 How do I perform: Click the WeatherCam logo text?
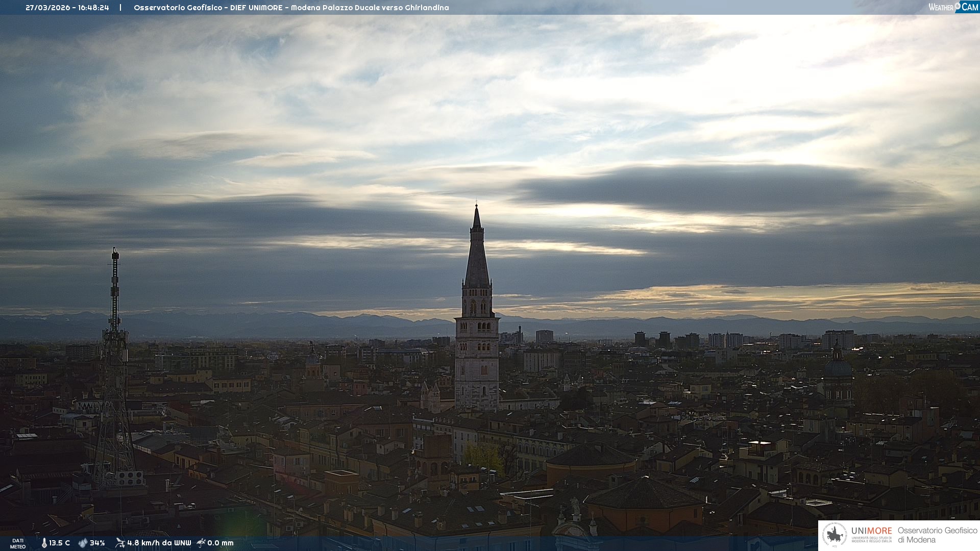click(942, 7)
